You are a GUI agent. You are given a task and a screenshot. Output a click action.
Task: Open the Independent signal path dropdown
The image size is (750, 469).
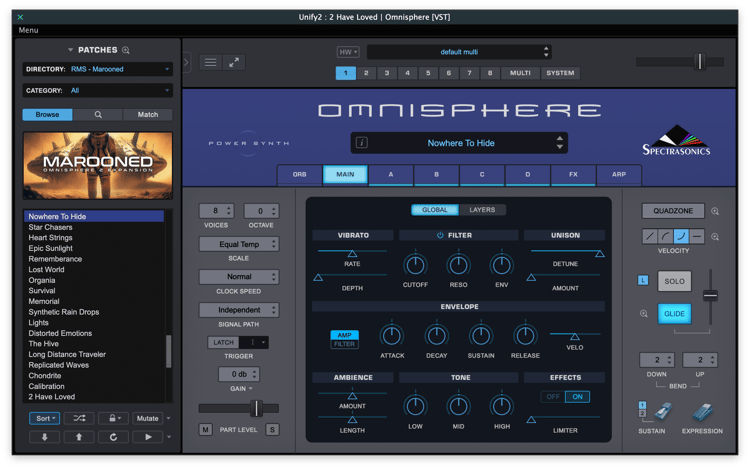[x=239, y=310]
